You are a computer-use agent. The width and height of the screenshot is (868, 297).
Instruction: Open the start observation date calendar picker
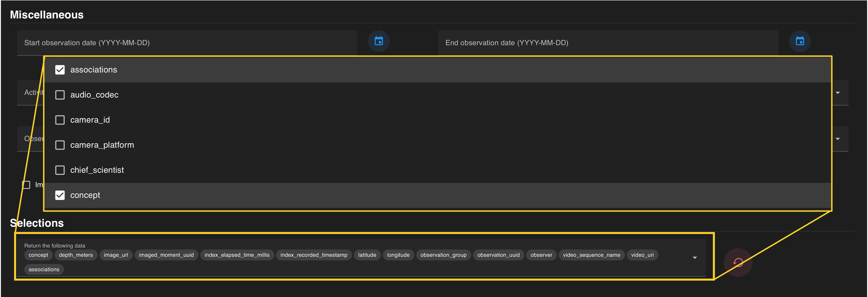[378, 41]
